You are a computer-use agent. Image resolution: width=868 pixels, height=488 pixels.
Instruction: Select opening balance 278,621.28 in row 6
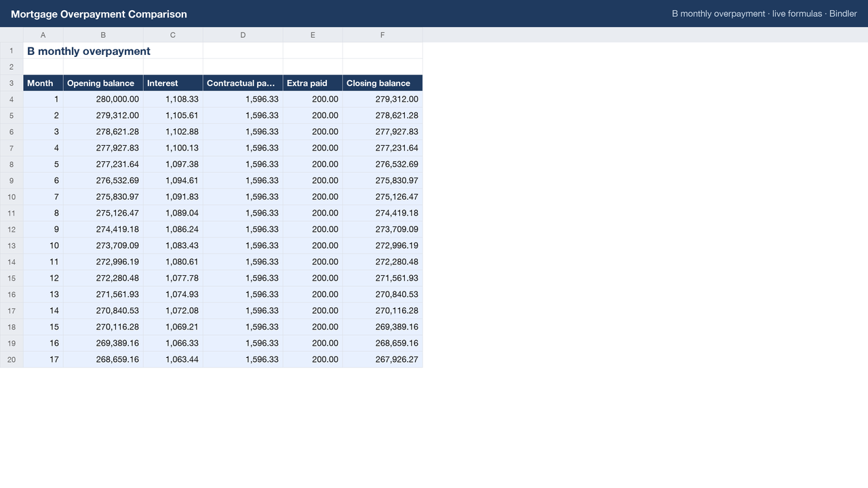[103, 132]
